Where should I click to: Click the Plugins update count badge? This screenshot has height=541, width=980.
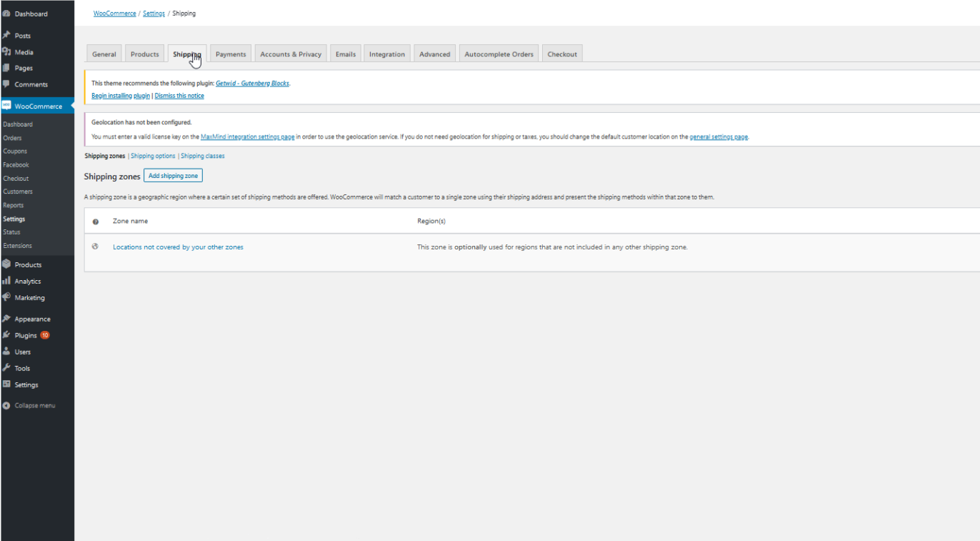(45, 335)
